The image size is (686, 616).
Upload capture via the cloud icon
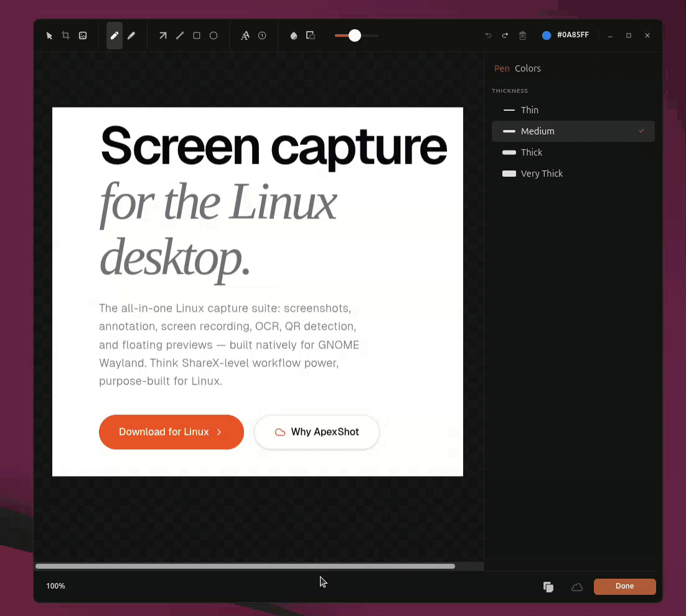(577, 587)
